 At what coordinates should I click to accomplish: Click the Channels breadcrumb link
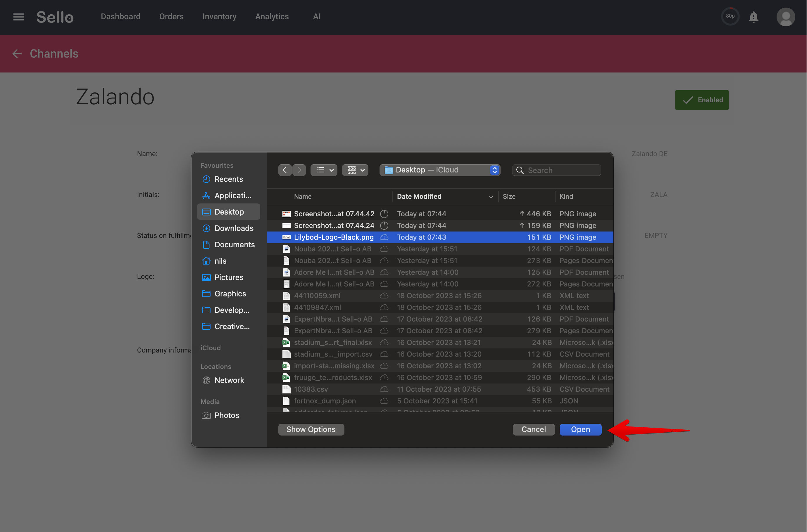54,53
